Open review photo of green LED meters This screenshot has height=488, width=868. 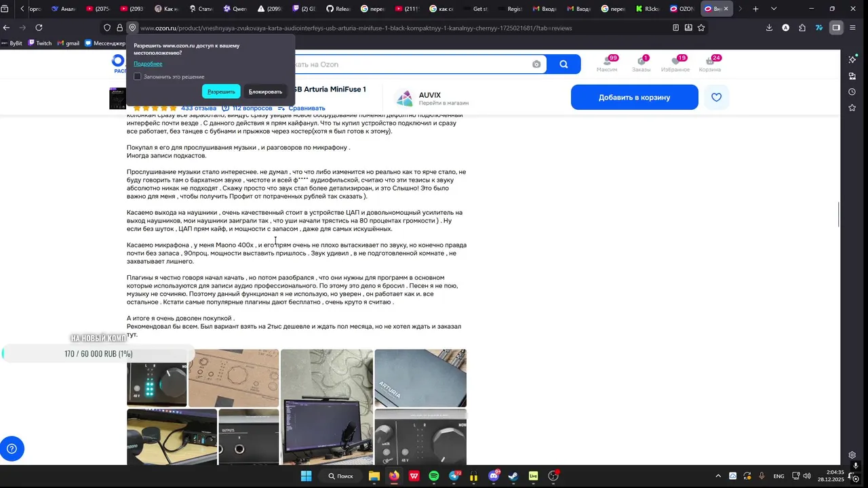(x=157, y=378)
